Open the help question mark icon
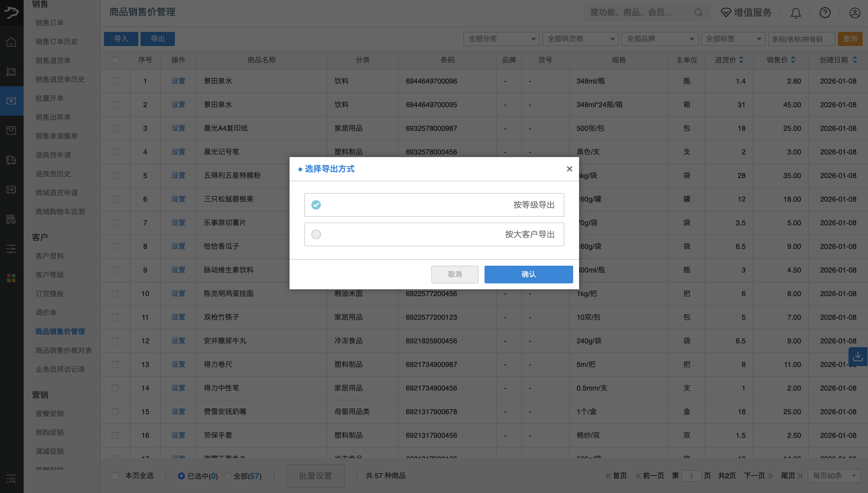The height and width of the screenshot is (493, 868). tap(825, 13)
